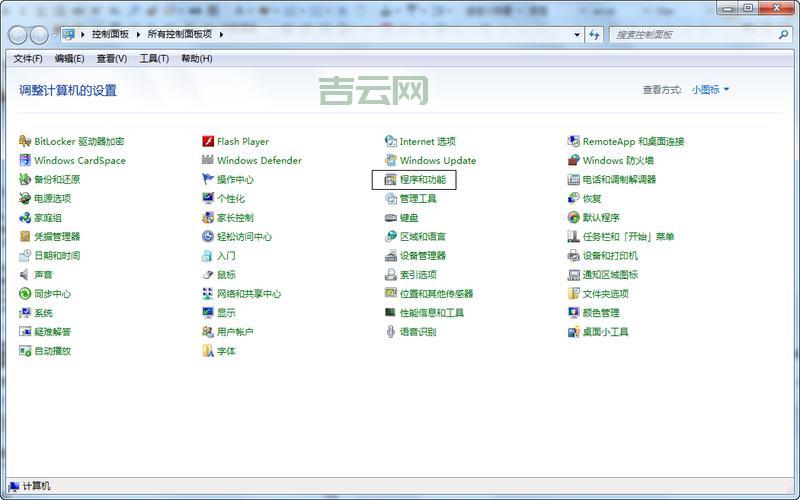800x500 pixels.
Task: Open the 通知区域图标 link
Action: coord(610,274)
